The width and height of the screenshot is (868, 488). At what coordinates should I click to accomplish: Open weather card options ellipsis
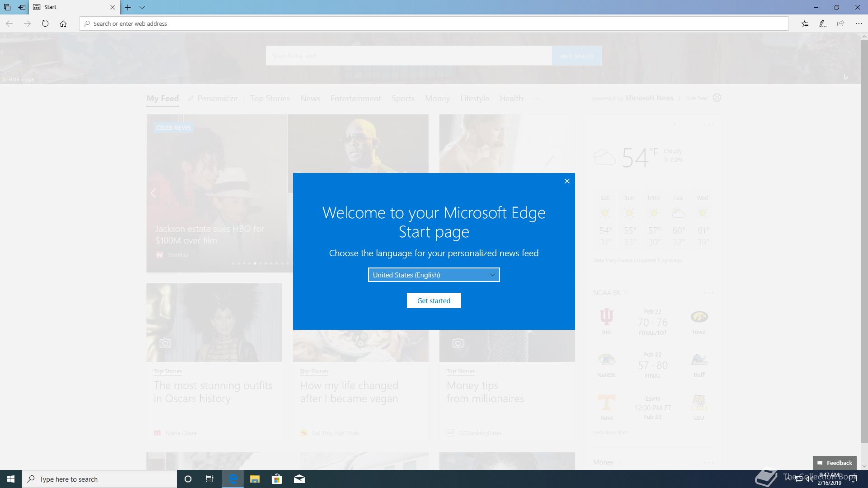click(708, 125)
